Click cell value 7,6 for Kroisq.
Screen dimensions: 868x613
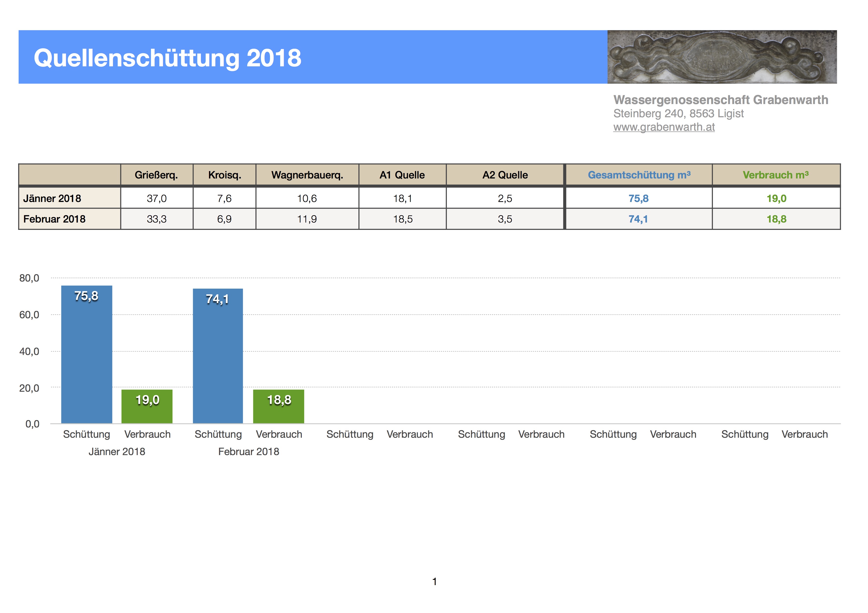(224, 198)
